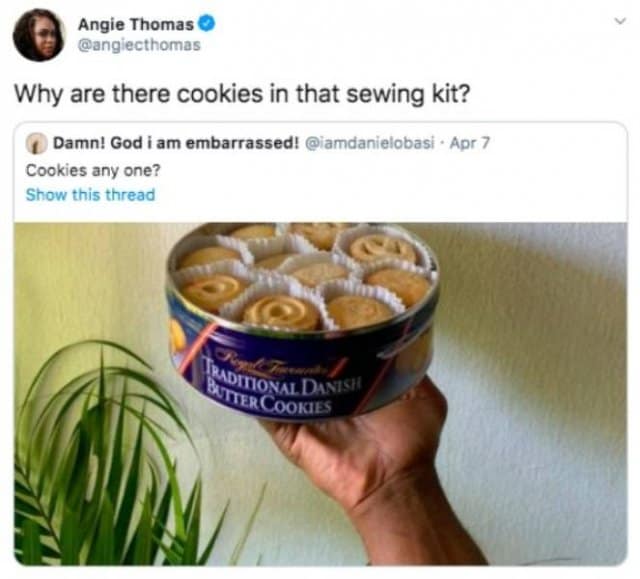Expand the tweet options chevron
Image resolution: width=640 pixels, height=579 pixels.
[620, 21]
